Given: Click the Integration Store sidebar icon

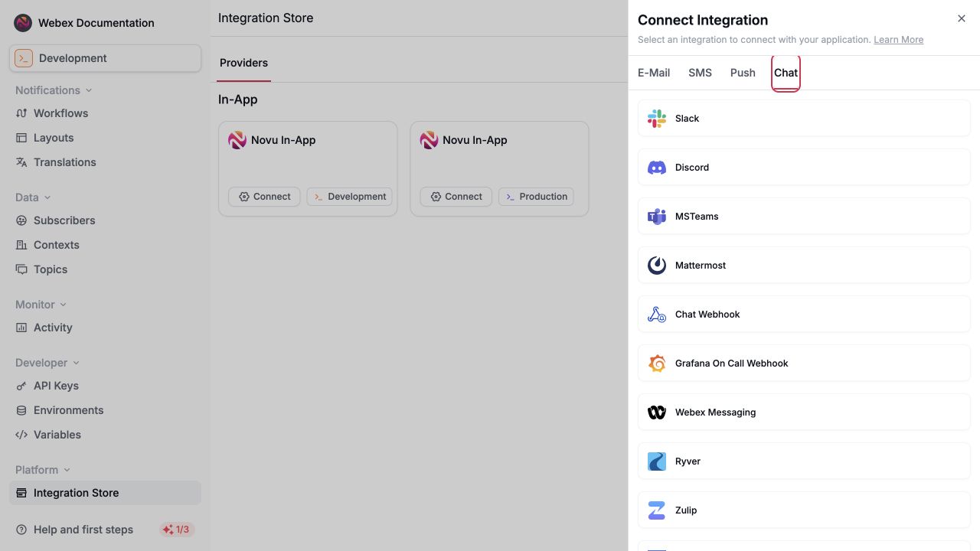Looking at the screenshot, I should click(x=21, y=493).
